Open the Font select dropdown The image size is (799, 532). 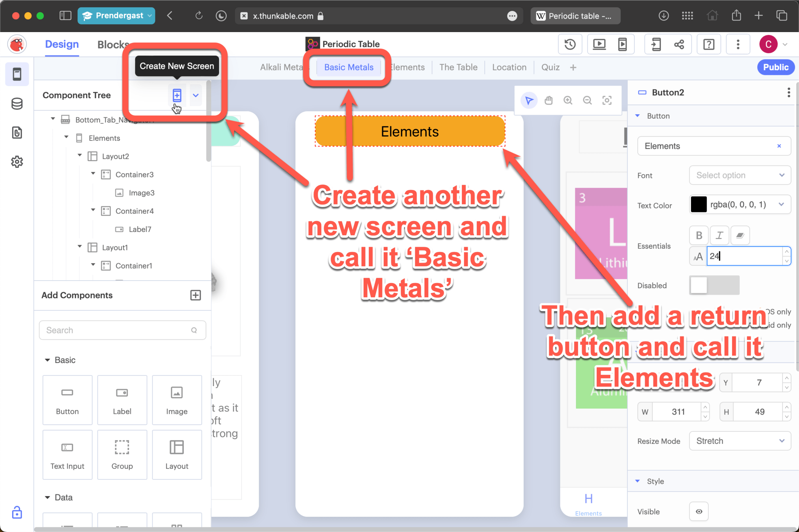739,175
